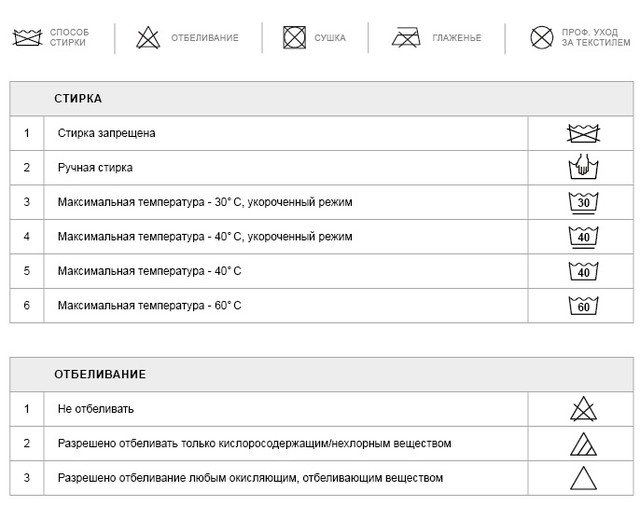Open ПРОФ. УХОД ЗА ТЕКСТИЛЕМ section link
640x519 pixels.
[596, 37]
